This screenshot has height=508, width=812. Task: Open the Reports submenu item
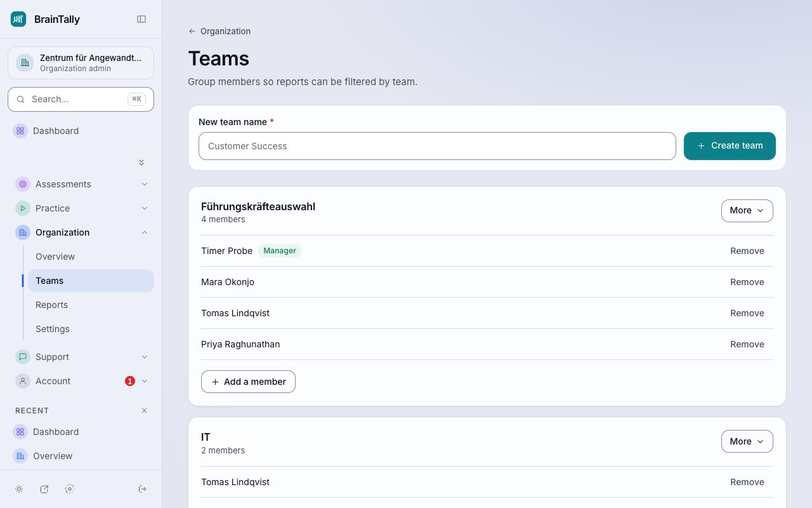(91, 305)
